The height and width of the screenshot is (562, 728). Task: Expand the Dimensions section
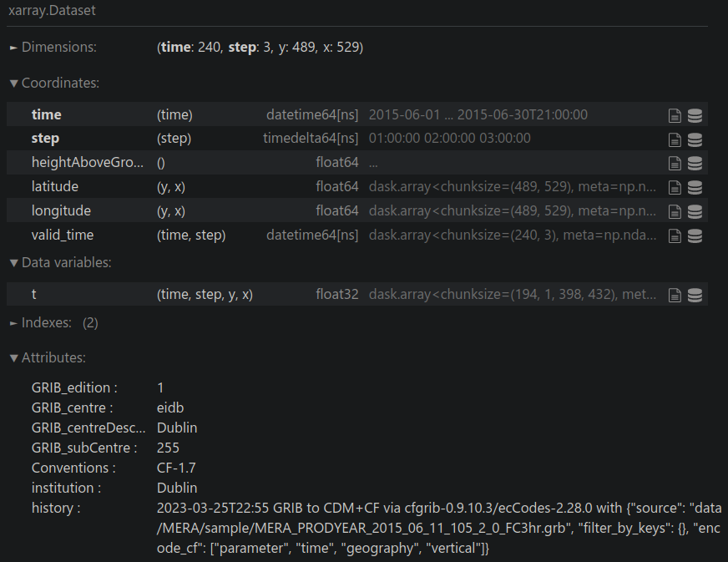[x=53, y=48]
